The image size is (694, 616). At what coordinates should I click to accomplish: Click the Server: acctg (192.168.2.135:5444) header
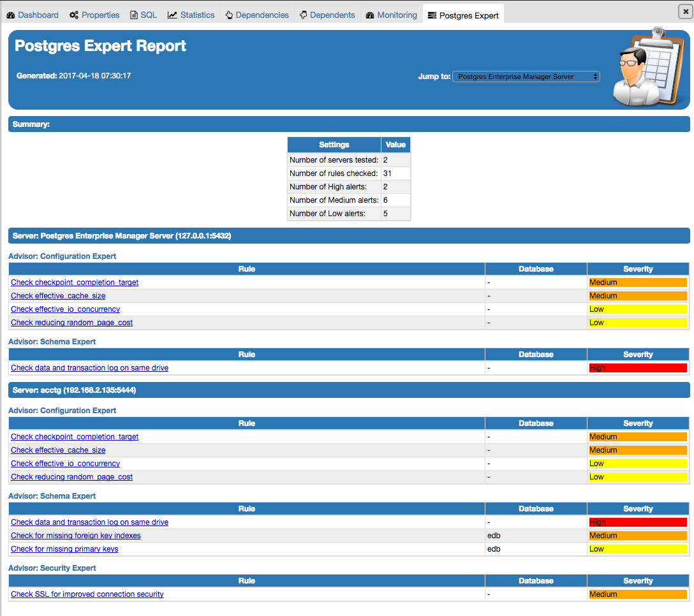tap(349, 390)
